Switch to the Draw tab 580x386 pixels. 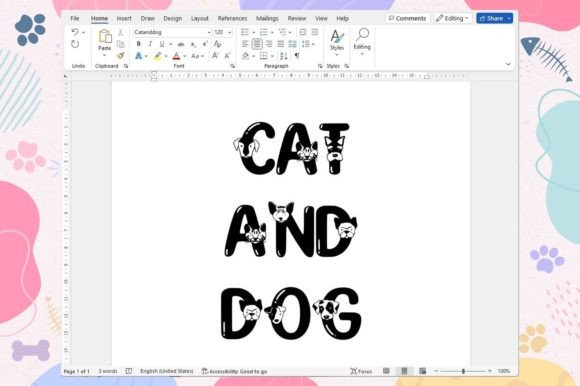click(147, 18)
